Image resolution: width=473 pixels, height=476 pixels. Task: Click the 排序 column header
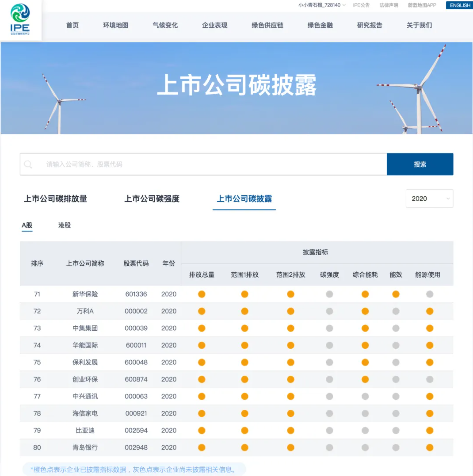pos(37,264)
